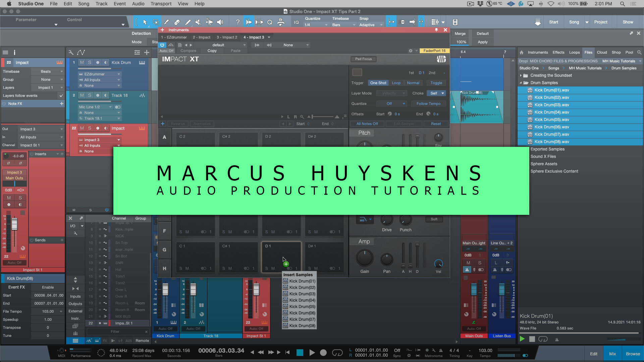The image size is (644, 362).
Task: Toggle the instrument power bypass button
Action: (x=162, y=45)
